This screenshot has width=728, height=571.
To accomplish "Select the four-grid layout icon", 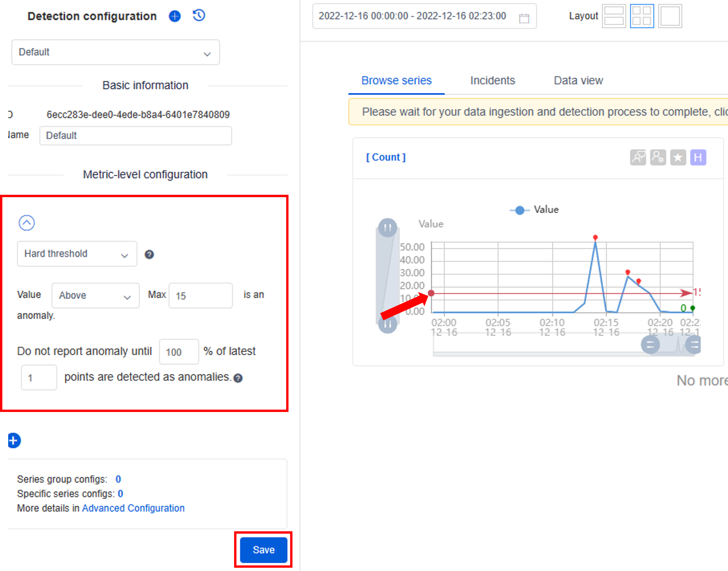I will (642, 16).
